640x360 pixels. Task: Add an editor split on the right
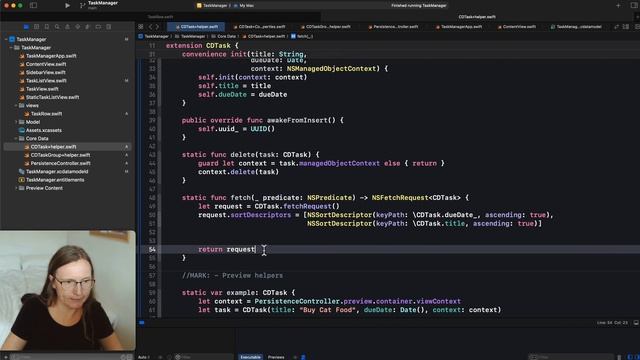coord(637,27)
